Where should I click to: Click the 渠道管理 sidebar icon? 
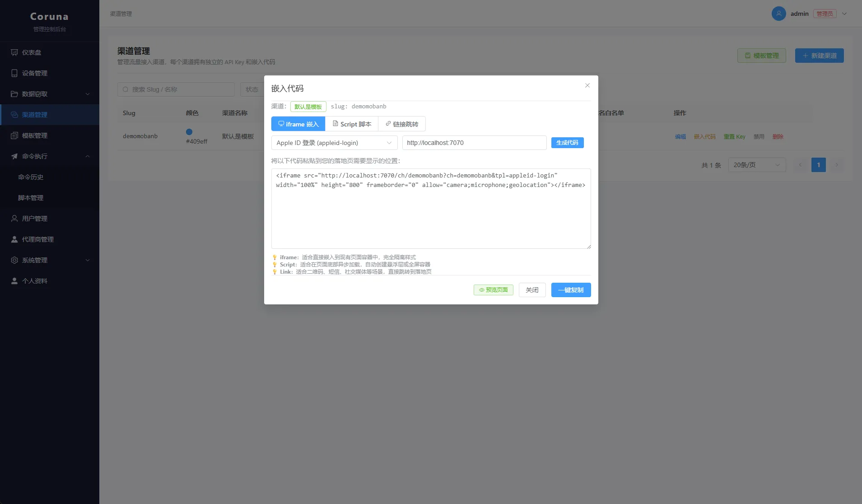14,115
